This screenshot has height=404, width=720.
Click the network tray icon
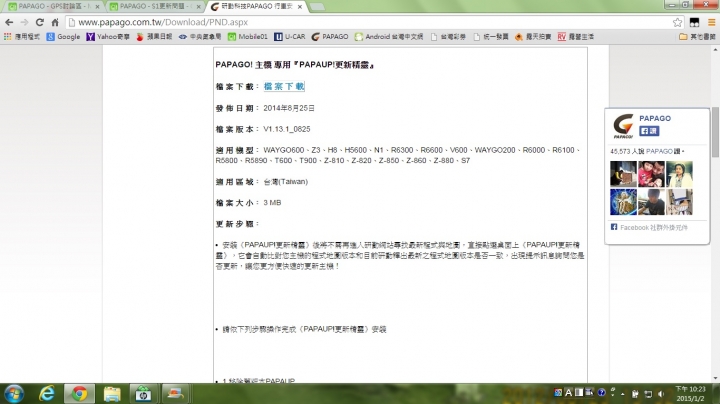point(648,394)
